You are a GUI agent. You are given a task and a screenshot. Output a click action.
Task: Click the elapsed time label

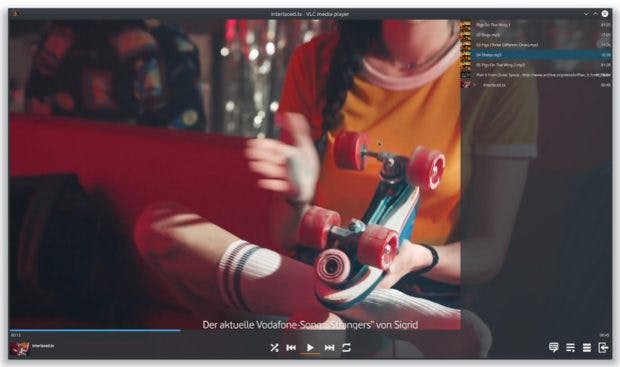tap(15, 335)
